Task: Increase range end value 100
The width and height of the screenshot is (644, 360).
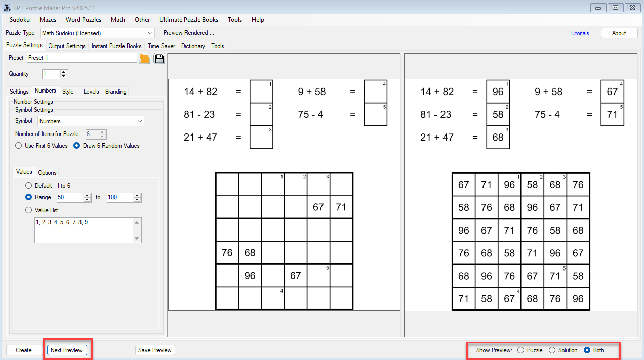Action: pos(137,195)
